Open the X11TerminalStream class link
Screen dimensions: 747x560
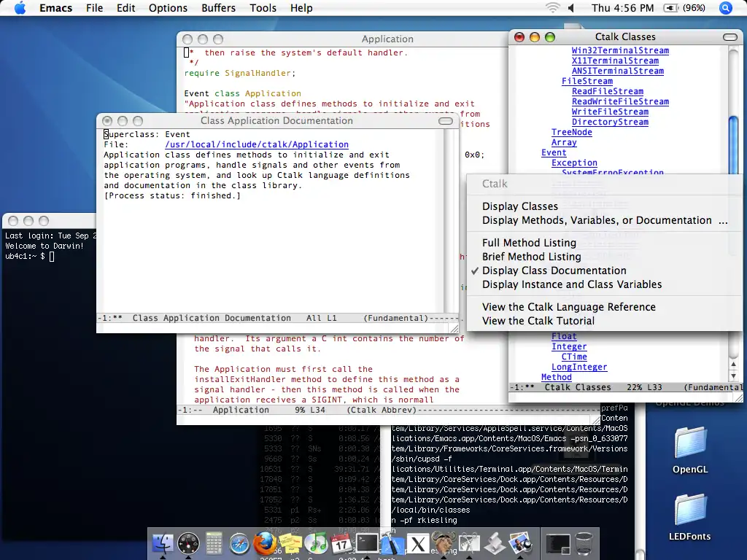click(615, 61)
